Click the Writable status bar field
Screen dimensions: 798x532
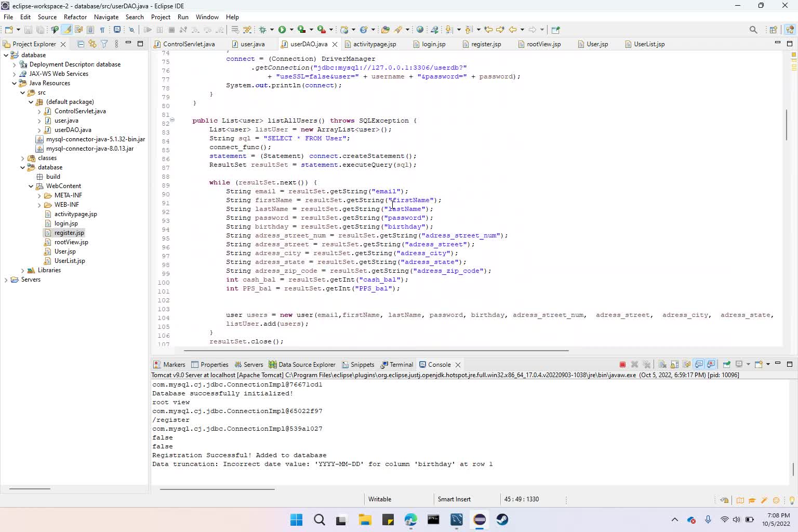[380, 499]
